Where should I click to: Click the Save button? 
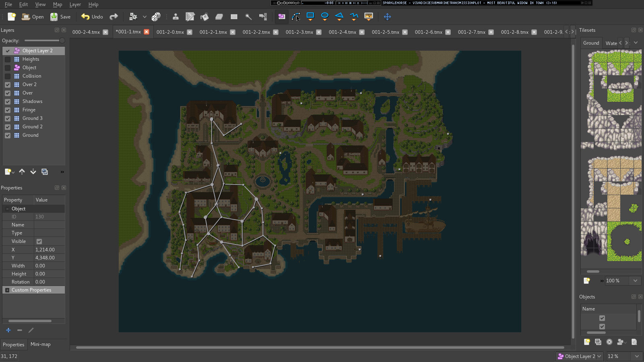pos(60,16)
